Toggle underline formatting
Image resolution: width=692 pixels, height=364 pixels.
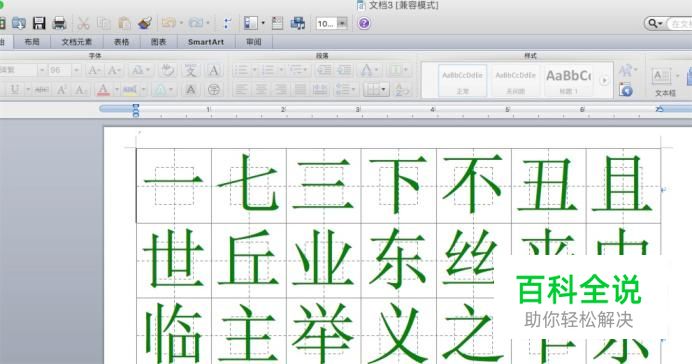(x=15, y=90)
